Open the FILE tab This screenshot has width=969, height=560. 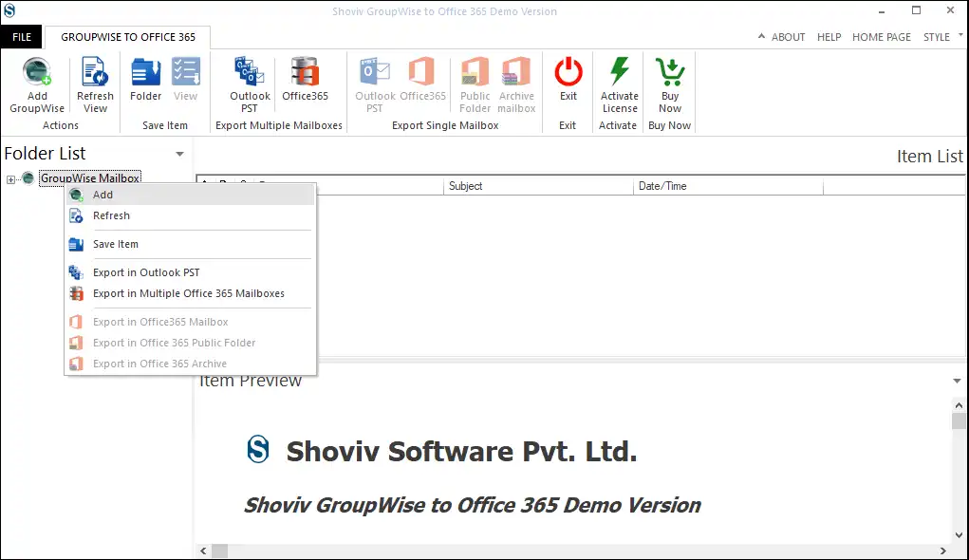pos(22,37)
